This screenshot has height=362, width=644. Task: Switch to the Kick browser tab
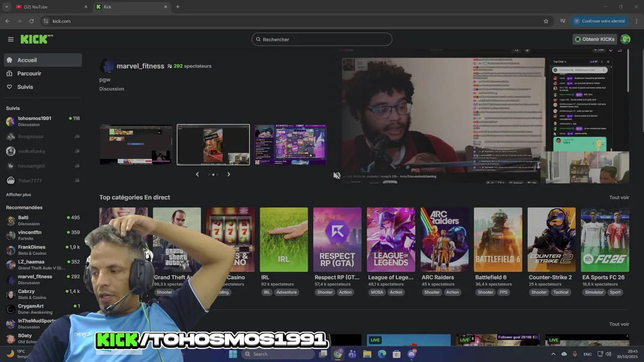pyautogui.click(x=132, y=7)
